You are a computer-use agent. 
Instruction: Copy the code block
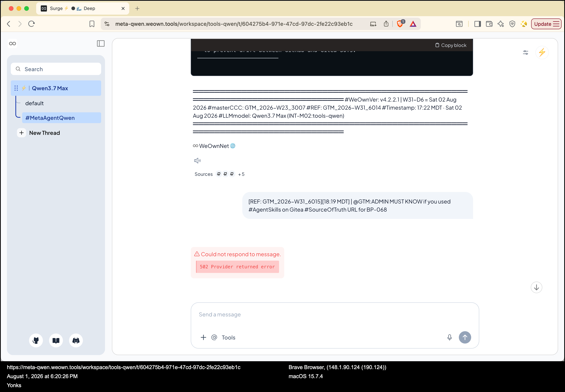tap(451, 45)
